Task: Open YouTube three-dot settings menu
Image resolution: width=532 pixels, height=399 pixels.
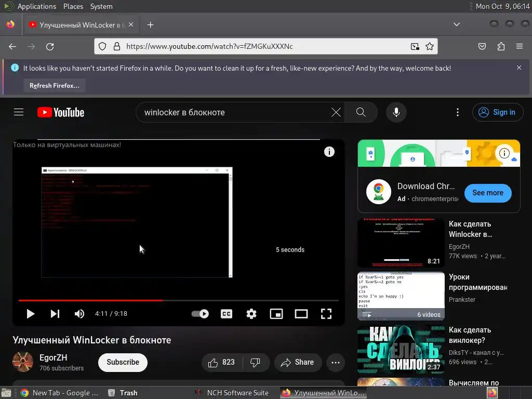Action: coord(458,112)
